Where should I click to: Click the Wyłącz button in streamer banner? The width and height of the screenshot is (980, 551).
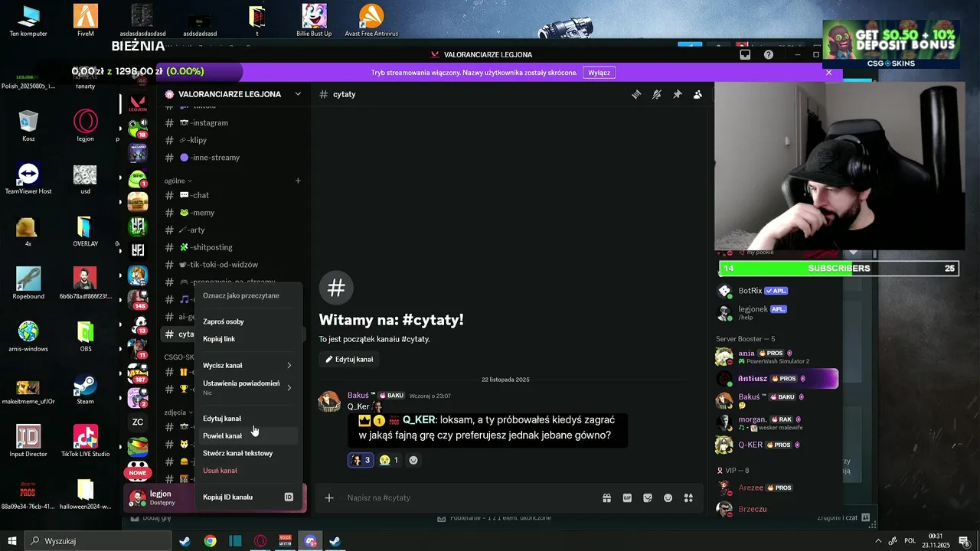[599, 73]
